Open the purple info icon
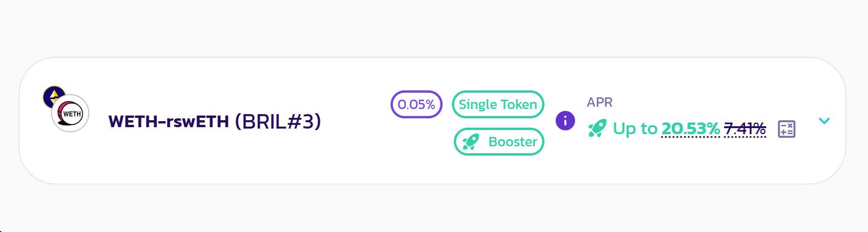This screenshot has height=232, width=868. pos(565,121)
